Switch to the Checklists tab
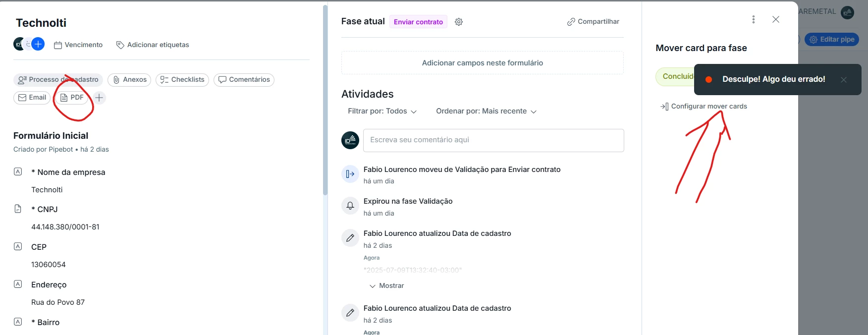This screenshot has height=335, width=868. pyautogui.click(x=182, y=80)
